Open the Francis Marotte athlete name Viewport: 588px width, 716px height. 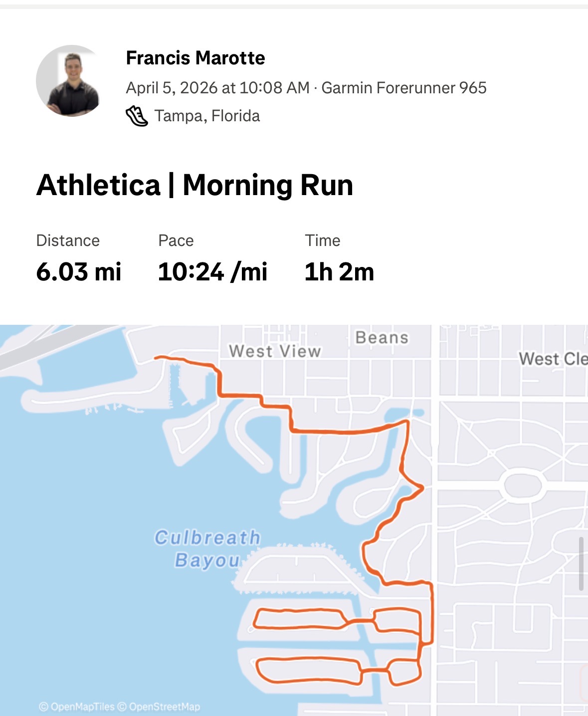pos(196,58)
